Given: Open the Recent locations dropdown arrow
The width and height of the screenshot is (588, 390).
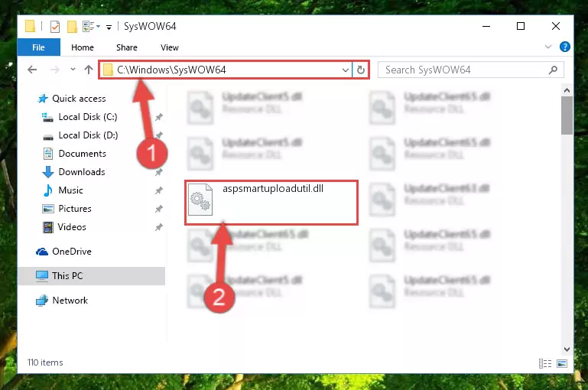Looking at the screenshot, I should (73, 70).
